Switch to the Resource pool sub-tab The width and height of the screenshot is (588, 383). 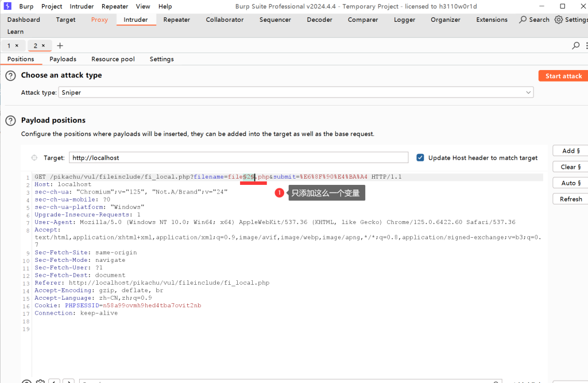click(113, 59)
